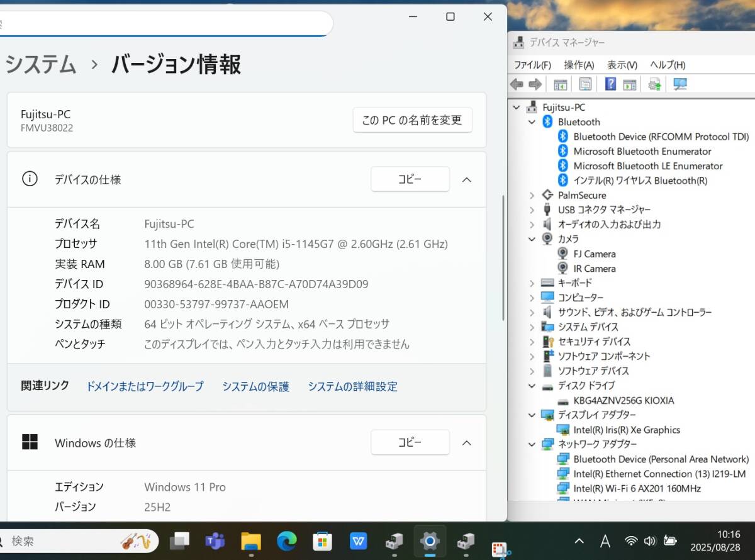This screenshot has height=560, width=755.
Task: Open the blue WPS Office taskbar icon
Action: 359,540
